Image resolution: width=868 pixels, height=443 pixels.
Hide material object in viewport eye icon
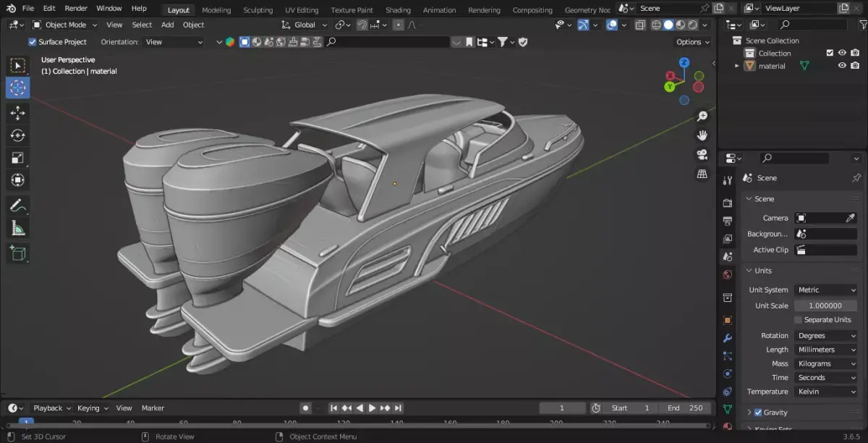point(842,65)
